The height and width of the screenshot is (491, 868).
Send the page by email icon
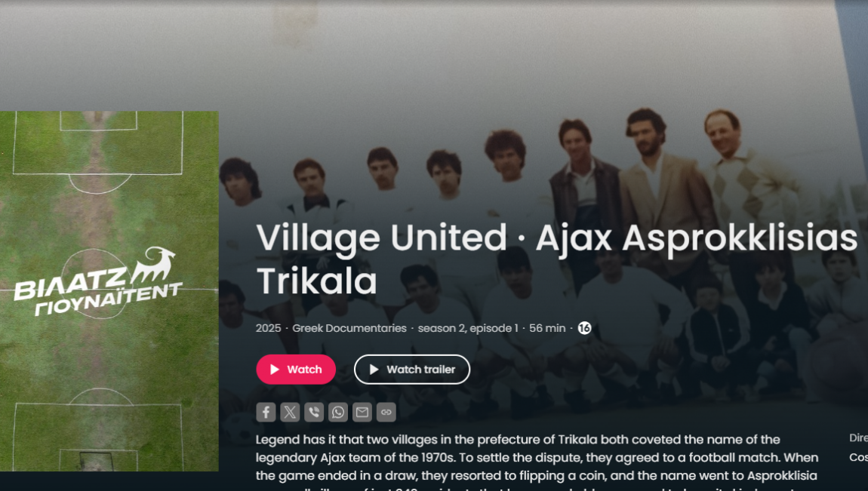(x=362, y=412)
